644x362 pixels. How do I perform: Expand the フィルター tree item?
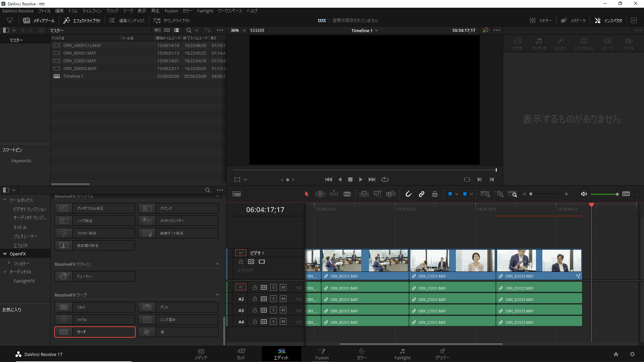tap(9, 263)
